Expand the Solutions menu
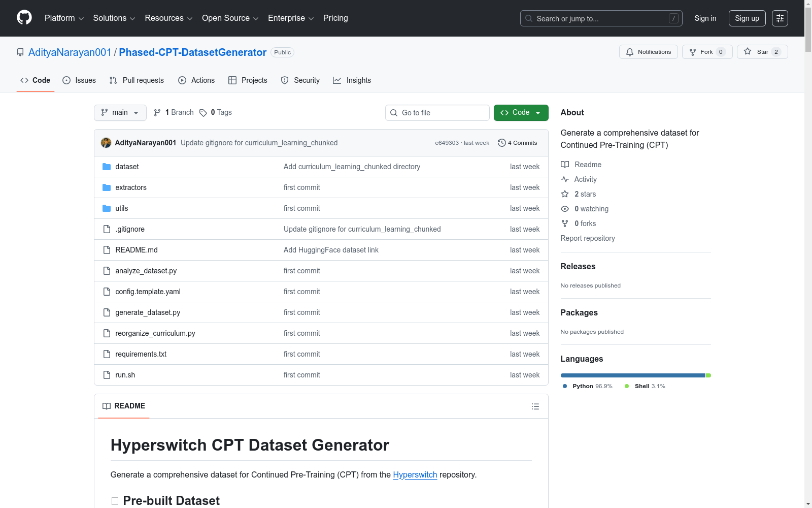 tap(114, 18)
